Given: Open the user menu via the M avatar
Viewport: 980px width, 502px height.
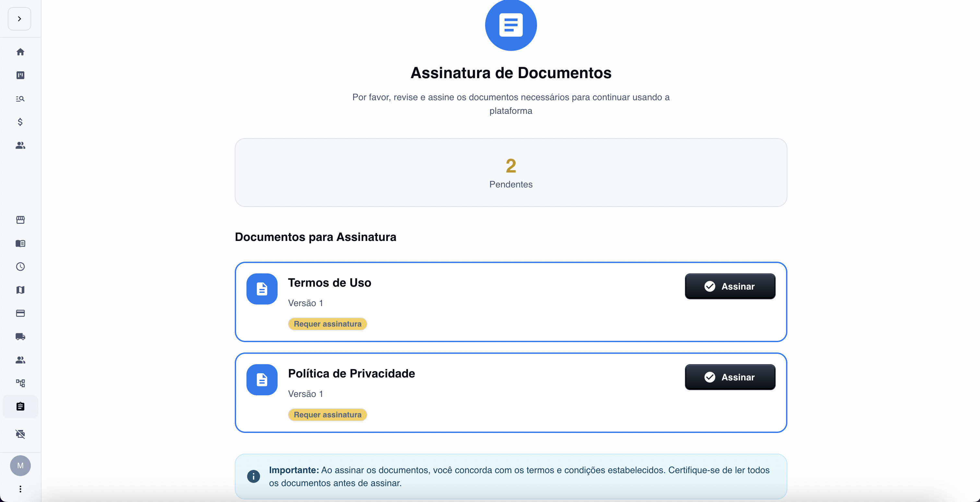Looking at the screenshot, I should point(20,465).
